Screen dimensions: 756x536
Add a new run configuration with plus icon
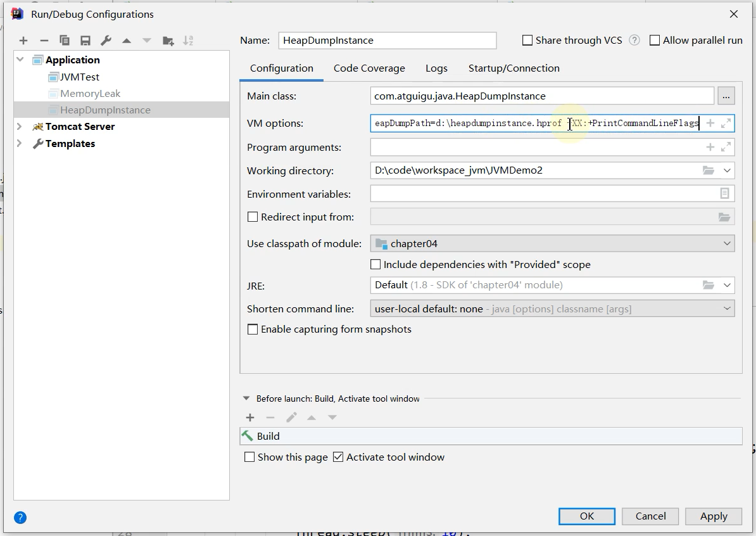click(x=23, y=41)
